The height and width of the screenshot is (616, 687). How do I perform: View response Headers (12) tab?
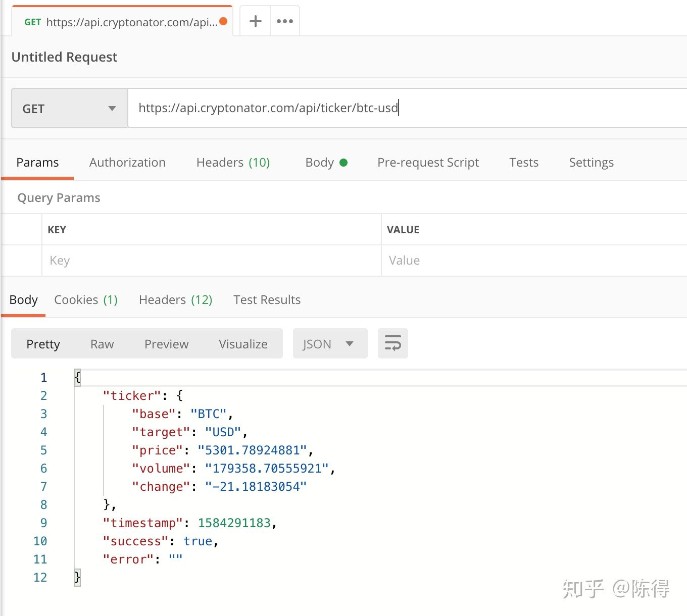pos(175,299)
